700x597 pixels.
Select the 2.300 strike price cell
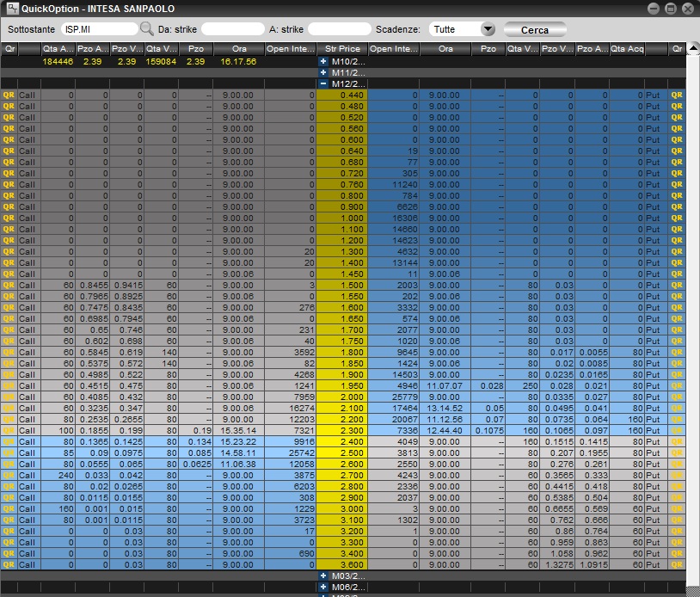point(342,430)
